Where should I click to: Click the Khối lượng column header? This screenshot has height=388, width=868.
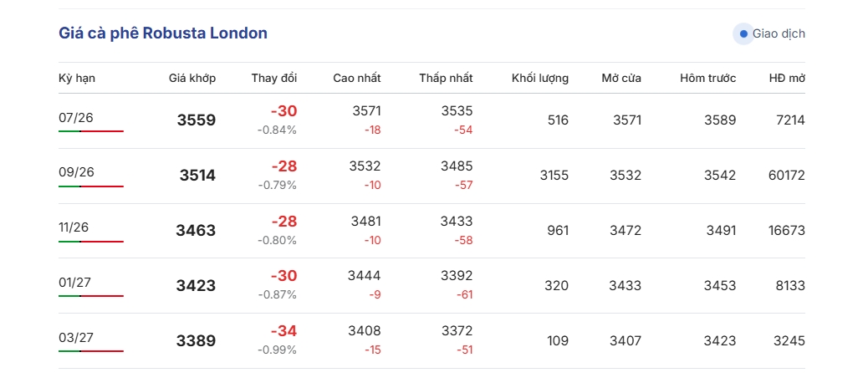click(539, 78)
